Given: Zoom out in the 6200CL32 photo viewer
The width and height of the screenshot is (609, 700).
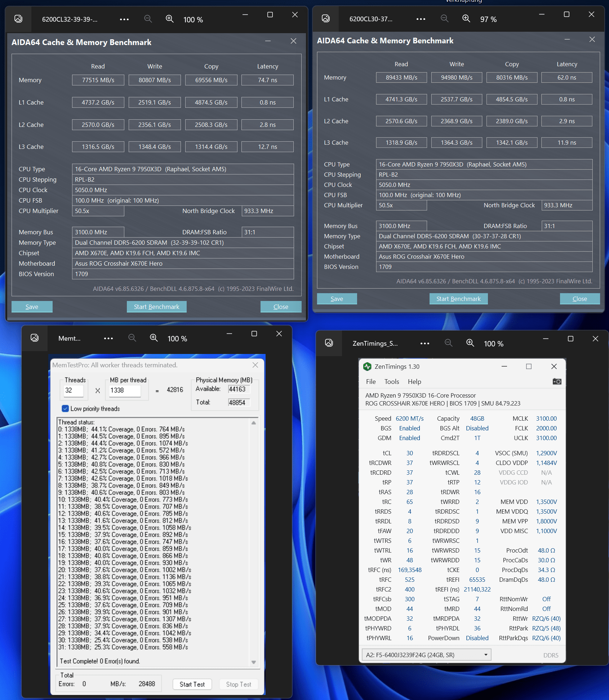Looking at the screenshot, I should (x=148, y=19).
